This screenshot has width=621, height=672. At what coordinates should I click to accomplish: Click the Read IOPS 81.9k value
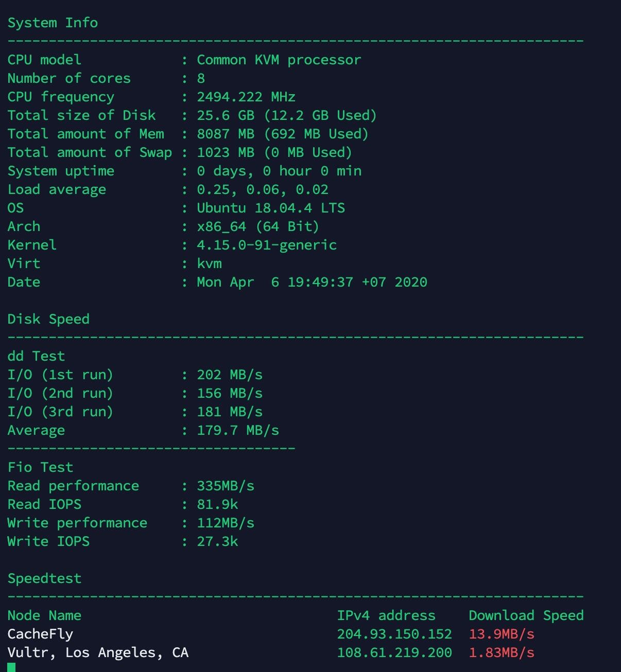(x=217, y=504)
